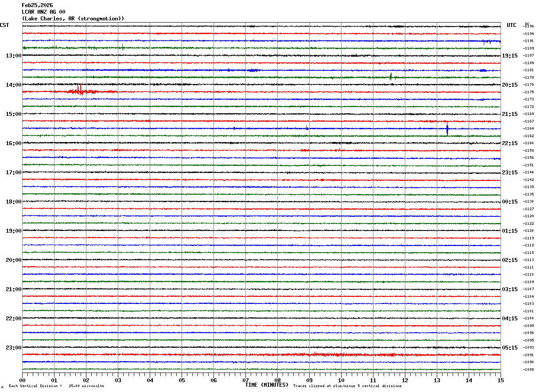Click the date text Feb25,2026
The width and height of the screenshot is (536, 392).
[37, 5]
